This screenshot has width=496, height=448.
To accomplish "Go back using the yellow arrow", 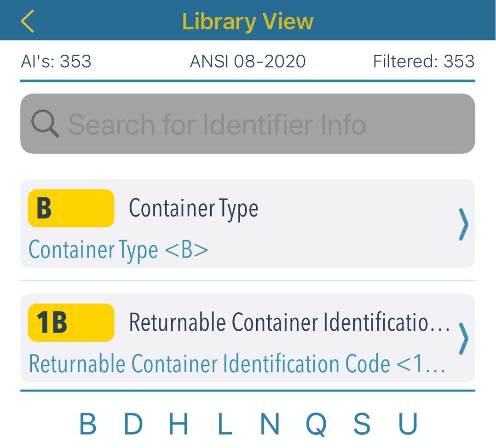I will 27,21.
